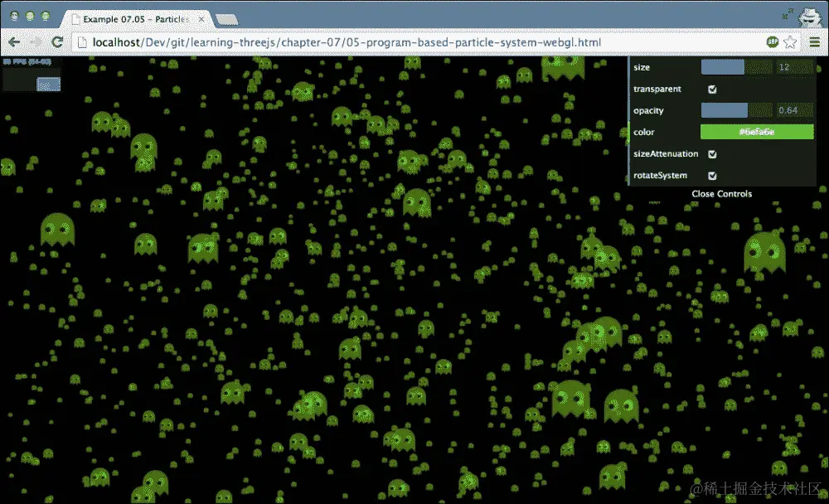Disable sizeAttenuation
This screenshot has width=829, height=504.
(713, 153)
